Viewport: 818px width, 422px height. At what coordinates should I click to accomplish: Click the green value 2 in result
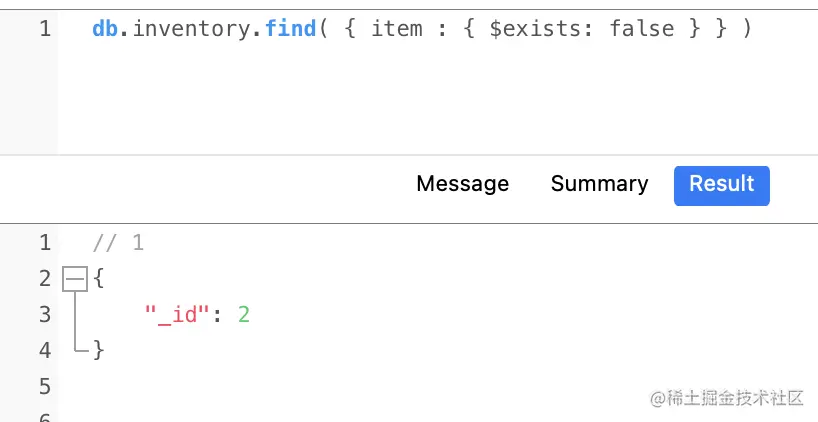click(x=243, y=315)
